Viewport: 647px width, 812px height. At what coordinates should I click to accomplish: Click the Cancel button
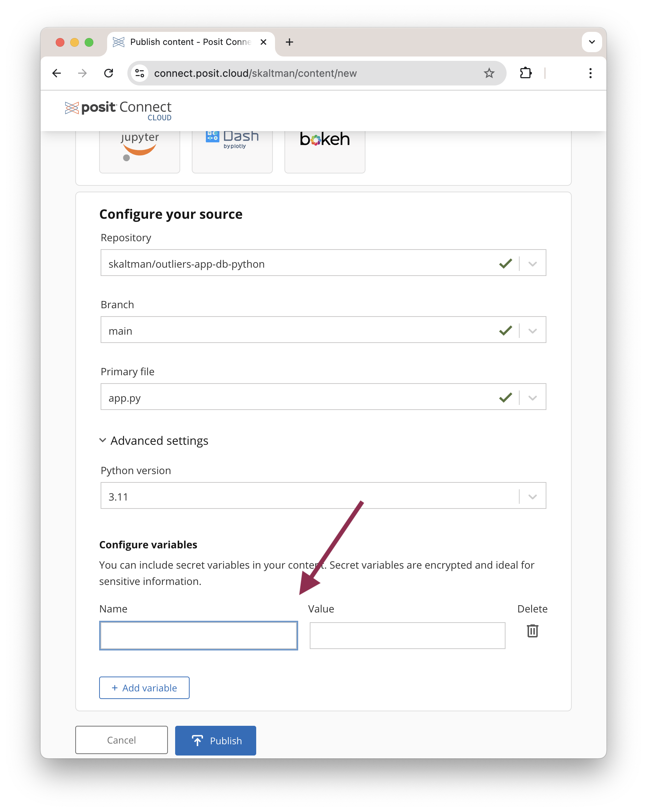coord(121,740)
